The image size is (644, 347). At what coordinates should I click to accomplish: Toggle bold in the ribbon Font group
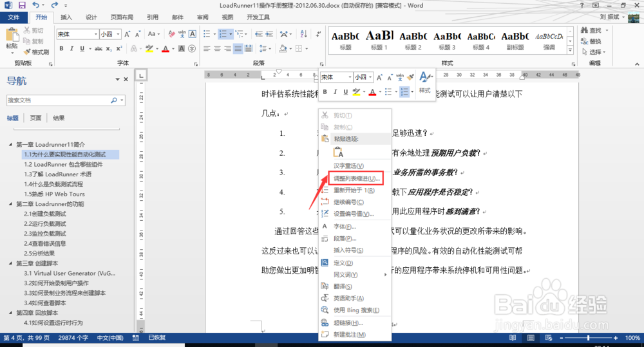(x=61, y=48)
